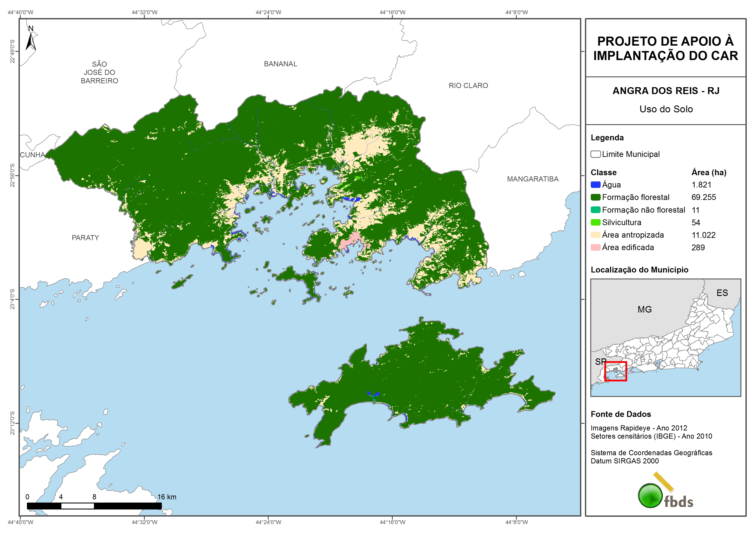Click the dark green Formação florestal swatch

click(x=595, y=197)
